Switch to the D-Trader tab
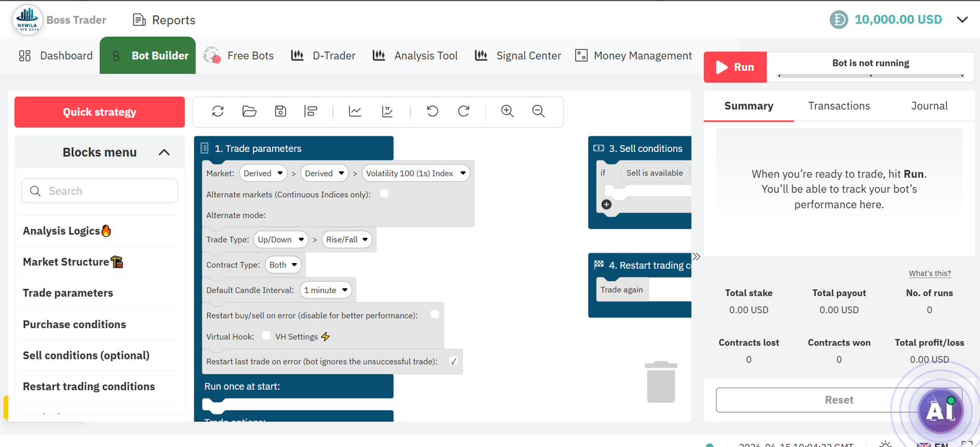980x447 pixels. pyautogui.click(x=323, y=56)
